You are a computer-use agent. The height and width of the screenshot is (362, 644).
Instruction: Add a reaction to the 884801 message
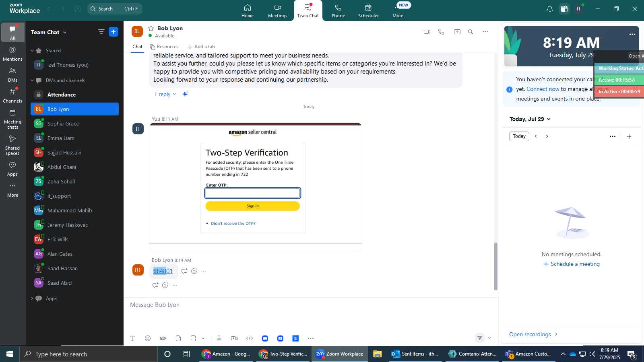[194, 271]
